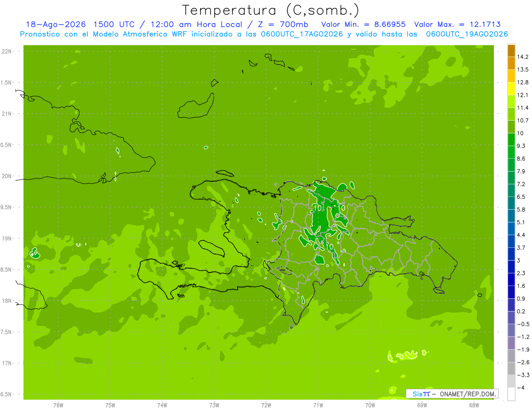
Task: Pick the dark orange swatch above 14.2
Action: tap(511, 50)
